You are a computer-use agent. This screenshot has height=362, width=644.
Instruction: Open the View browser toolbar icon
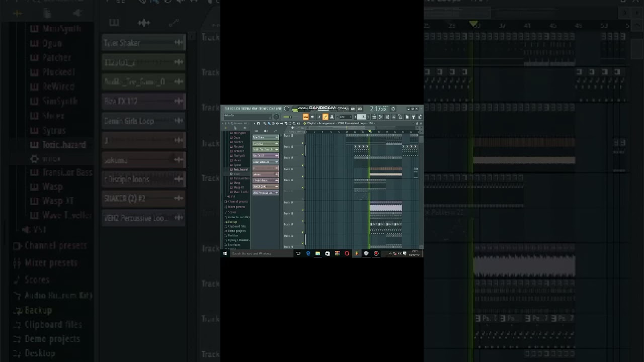[x=400, y=117]
